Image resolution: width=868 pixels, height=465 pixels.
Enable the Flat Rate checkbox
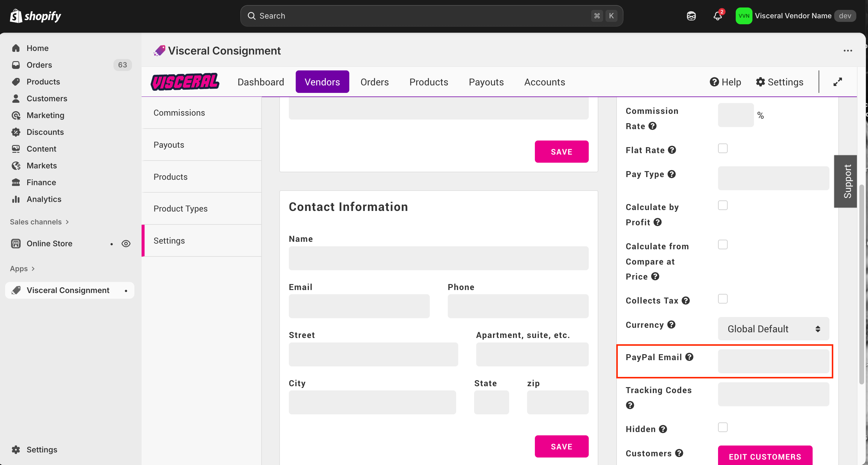(723, 148)
